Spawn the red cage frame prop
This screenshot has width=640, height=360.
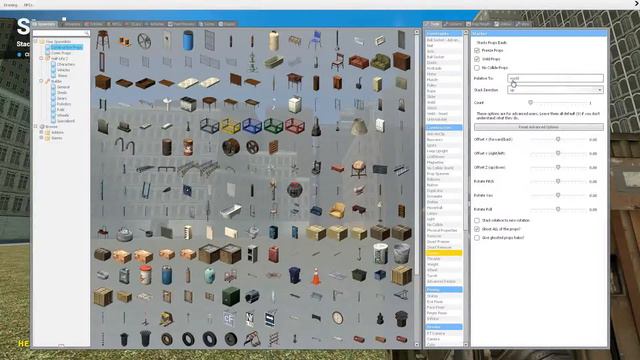[295, 126]
